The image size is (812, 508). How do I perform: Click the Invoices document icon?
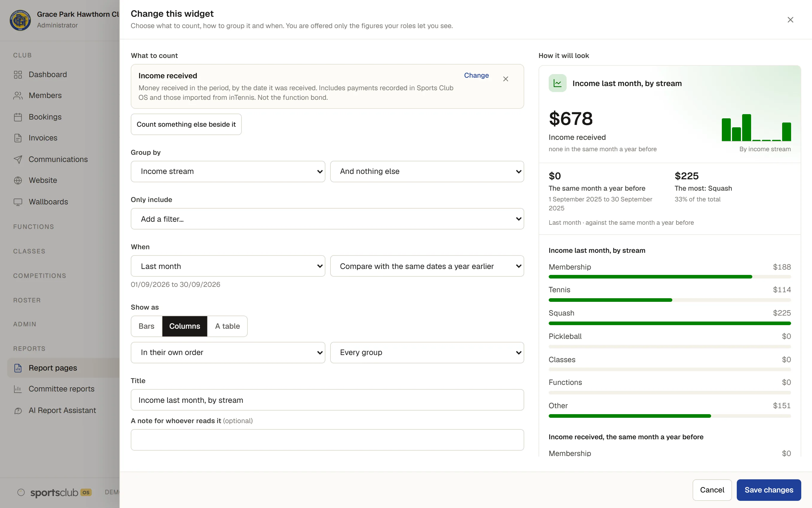pyautogui.click(x=18, y=138)
